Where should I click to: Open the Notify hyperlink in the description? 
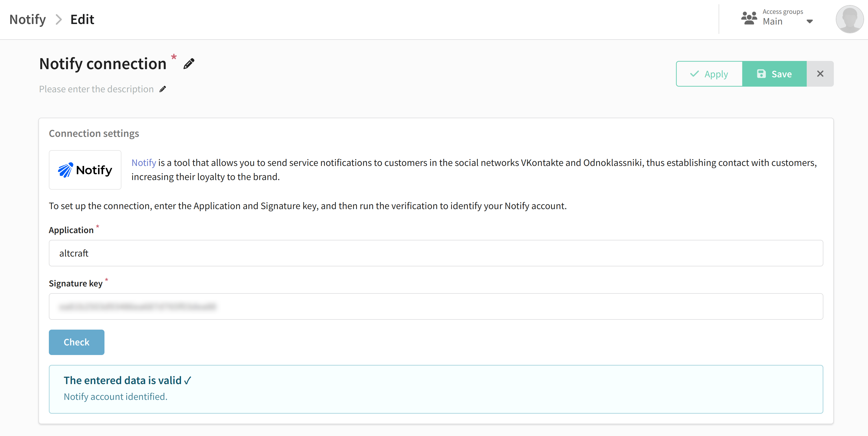[x=143, y=163]
